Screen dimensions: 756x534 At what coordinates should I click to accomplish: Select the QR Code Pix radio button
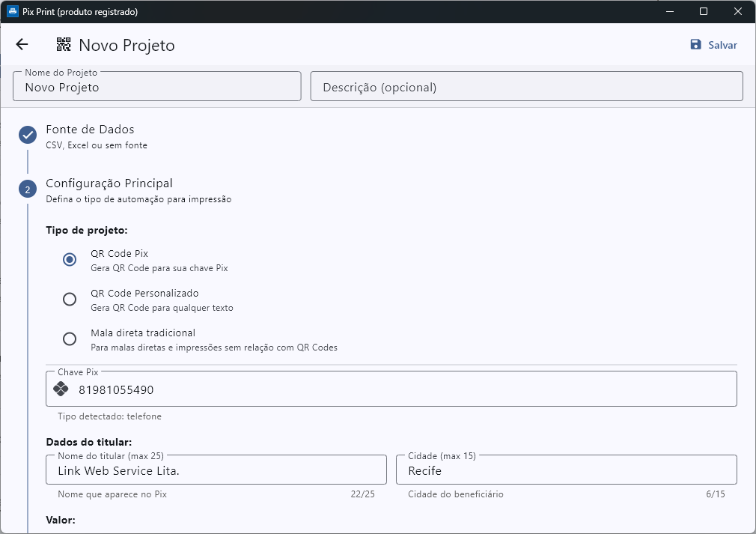click(70, 260)
